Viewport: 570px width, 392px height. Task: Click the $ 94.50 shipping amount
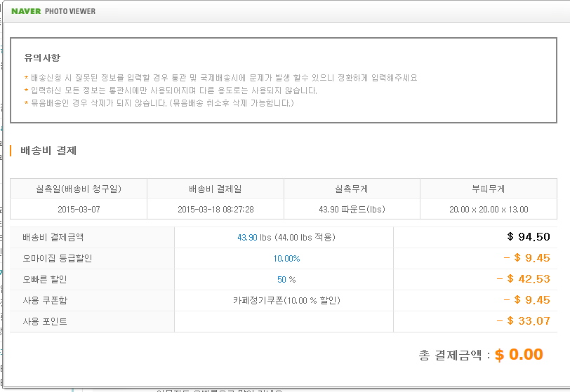pyautogui.click(x=528, y=237)
